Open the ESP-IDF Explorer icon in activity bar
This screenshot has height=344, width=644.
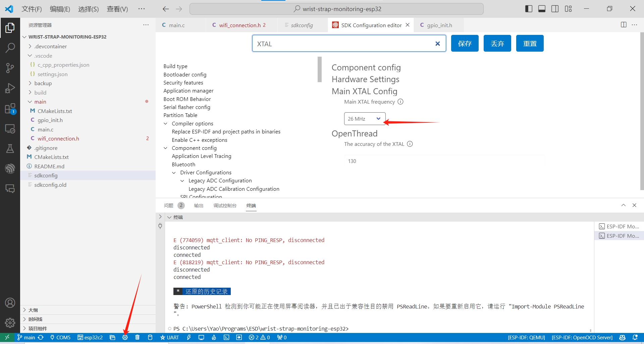(x=10, y=168)
